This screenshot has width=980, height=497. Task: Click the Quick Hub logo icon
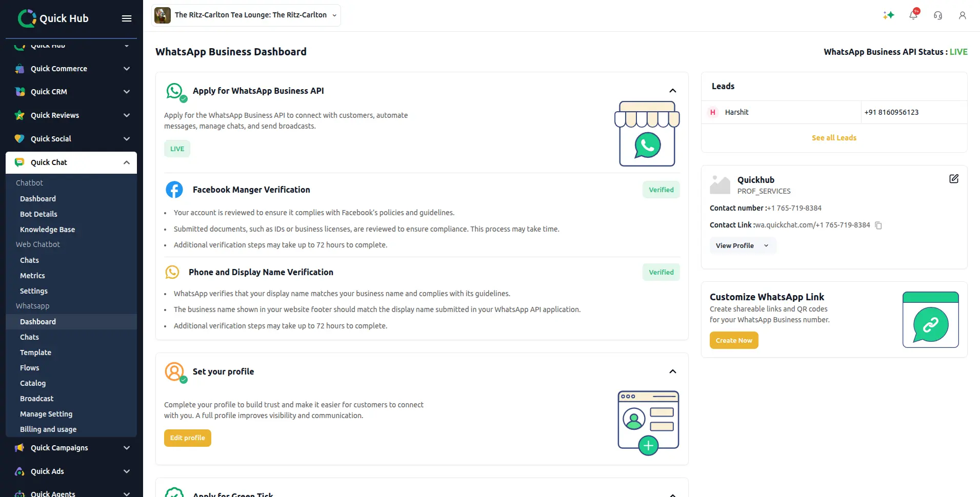tap(27, 18)
